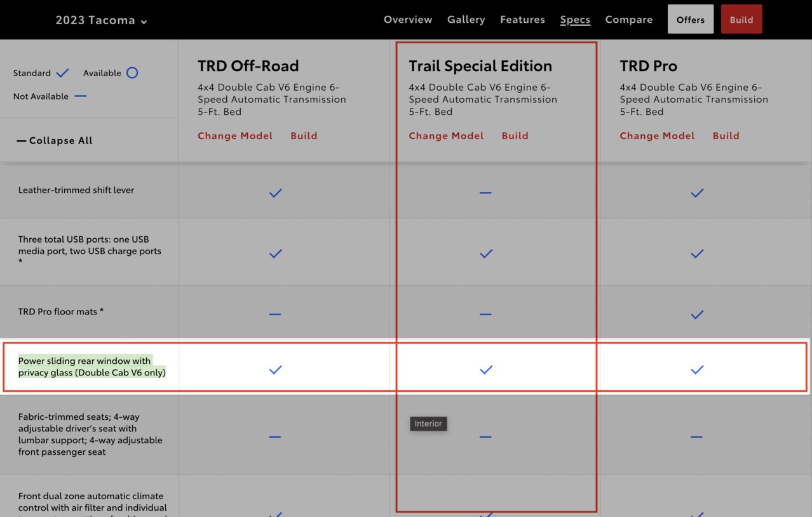Go to the Overview tab
Image resolution: width=812 pixels, height=517 pixels.
[408, 20]
